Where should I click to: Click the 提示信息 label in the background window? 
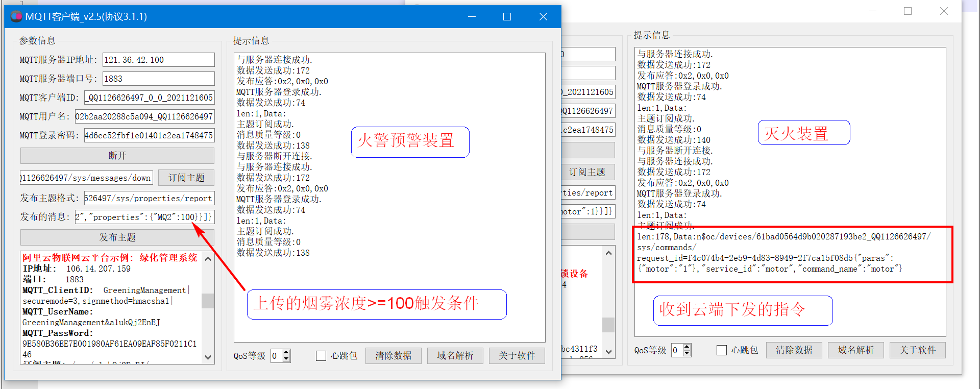point(652,35)
